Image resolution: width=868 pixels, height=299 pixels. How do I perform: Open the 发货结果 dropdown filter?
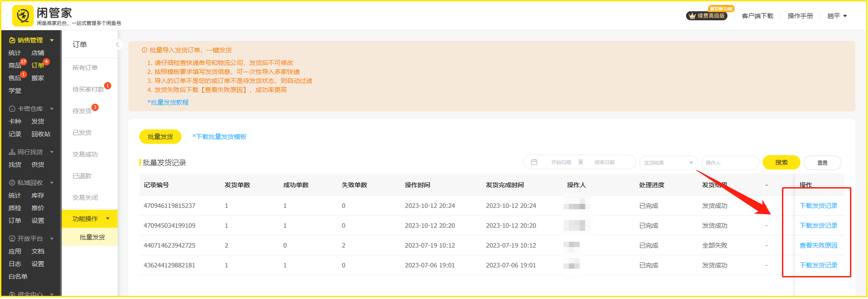point(668,163)
